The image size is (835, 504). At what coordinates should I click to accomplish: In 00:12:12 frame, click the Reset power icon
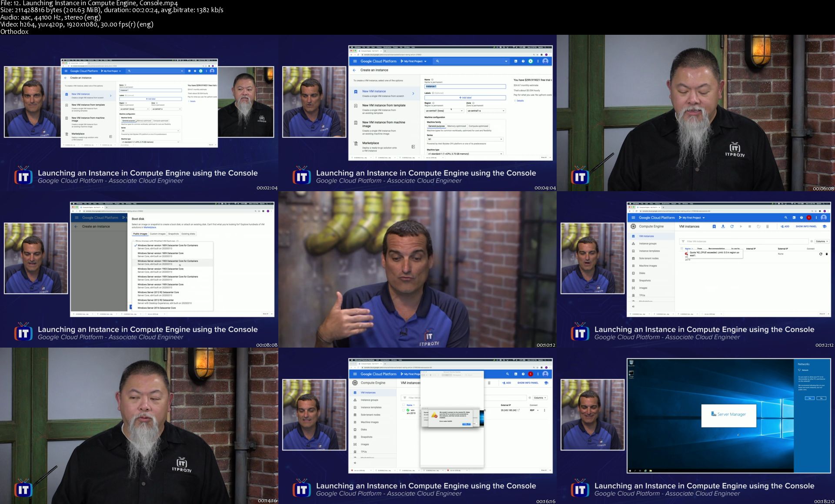[758, 226]
